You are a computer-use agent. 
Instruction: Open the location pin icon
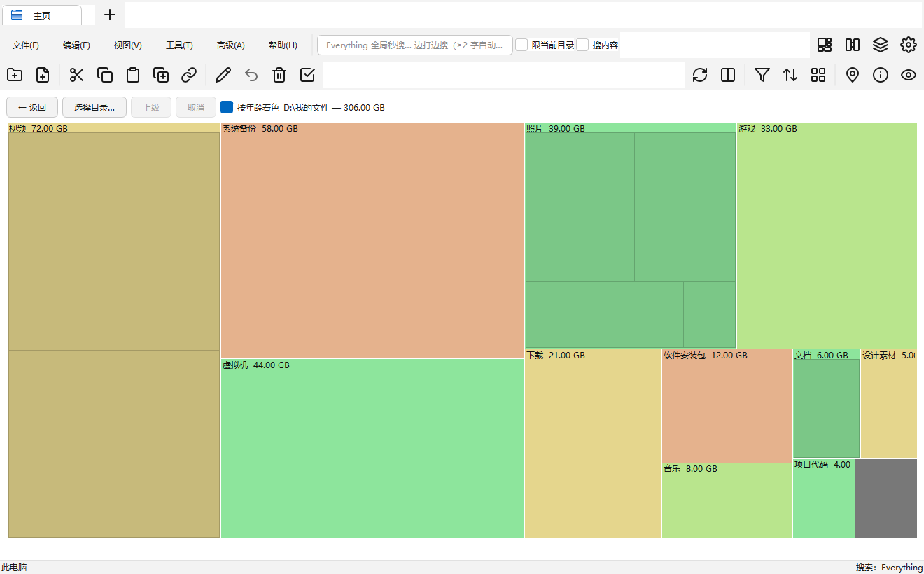pyautogui.click(x=853, y=75)
